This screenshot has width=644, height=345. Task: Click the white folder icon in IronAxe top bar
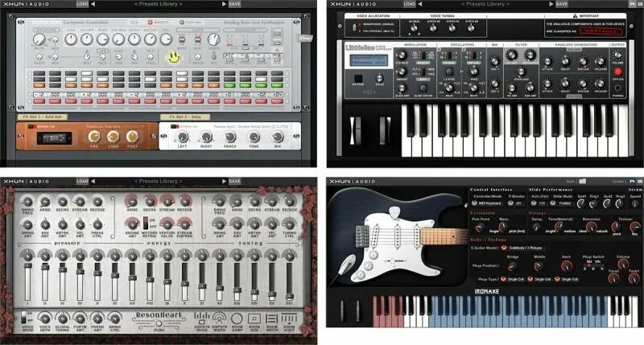(x=582, y=181)
